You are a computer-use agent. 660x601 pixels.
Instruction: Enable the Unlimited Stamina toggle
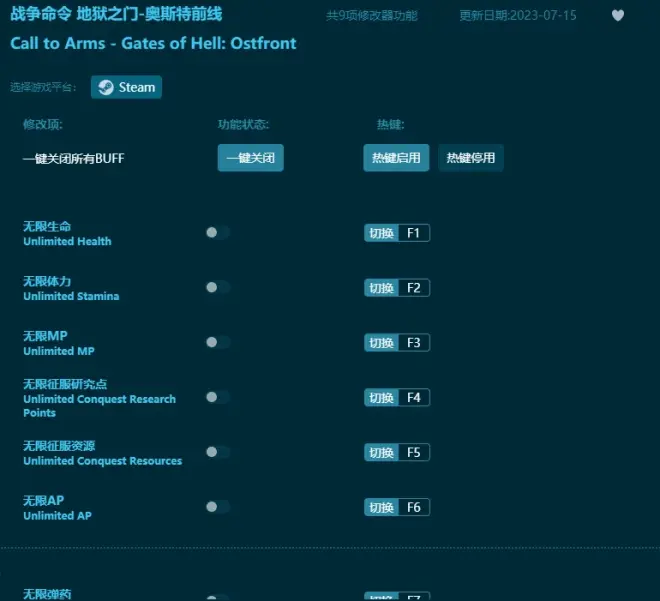217,288
